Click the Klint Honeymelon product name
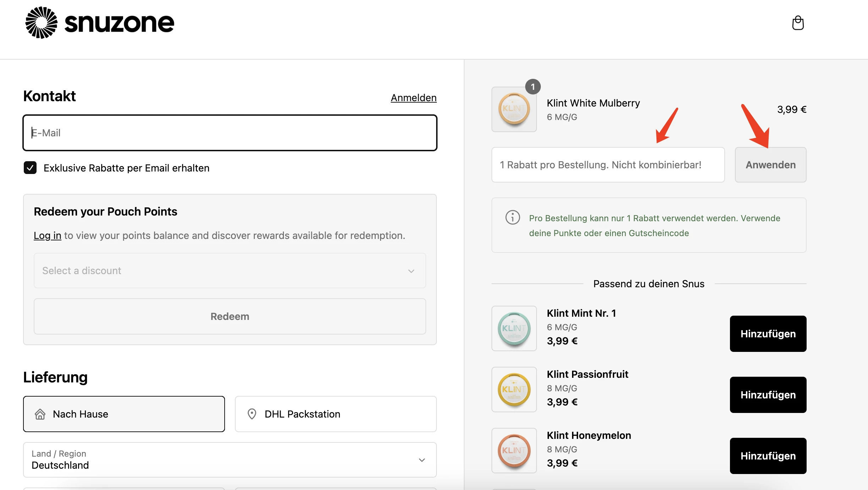868x490 pixels. (x=589, y=435)
